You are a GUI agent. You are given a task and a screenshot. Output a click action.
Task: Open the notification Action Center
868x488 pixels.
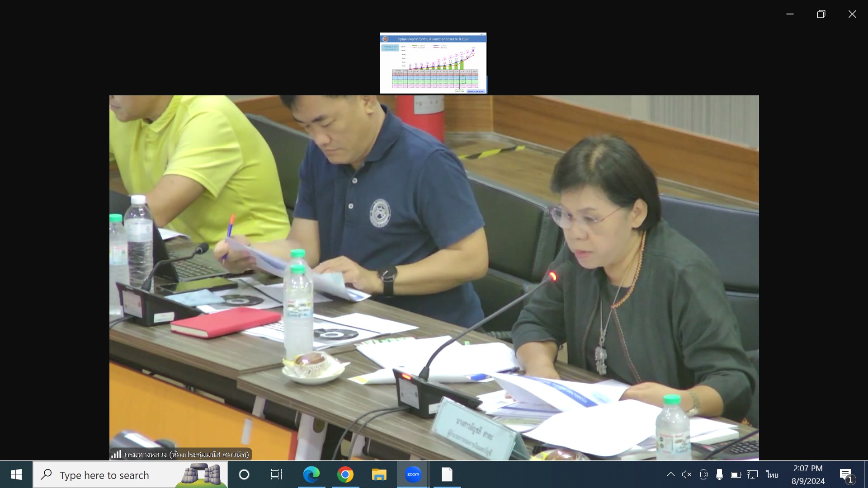(846, 474)
